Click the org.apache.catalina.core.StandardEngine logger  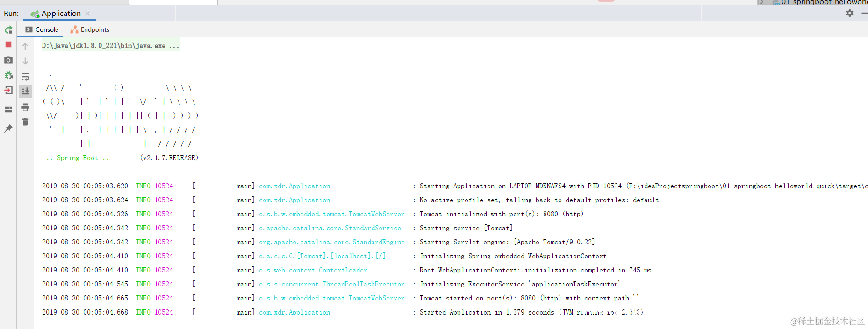click(x=332, y=242)
